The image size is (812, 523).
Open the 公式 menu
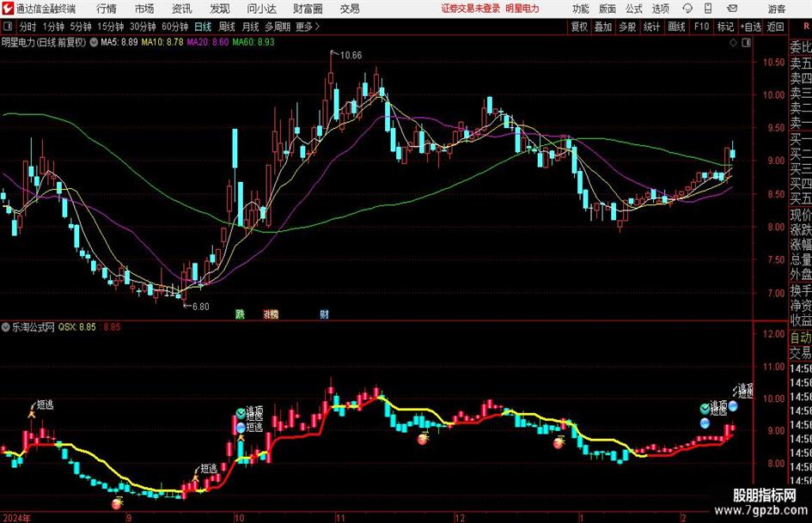[x=634, y=9]
